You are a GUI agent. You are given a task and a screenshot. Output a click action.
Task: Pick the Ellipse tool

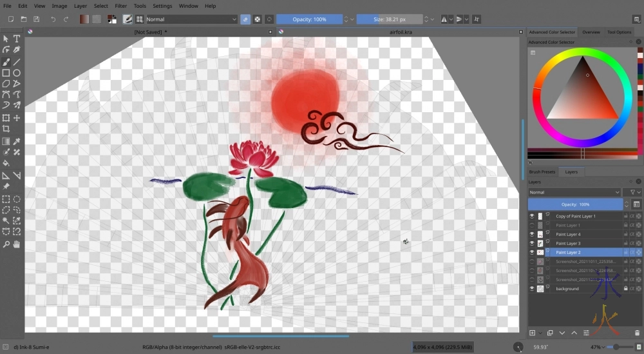pos(17,73)
